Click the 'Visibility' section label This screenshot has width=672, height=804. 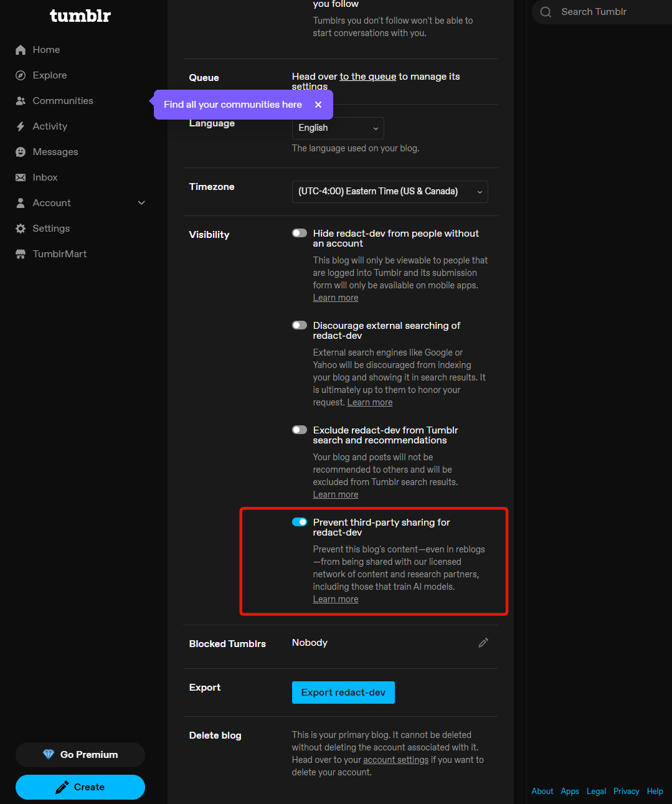click(x=209, y=235)
